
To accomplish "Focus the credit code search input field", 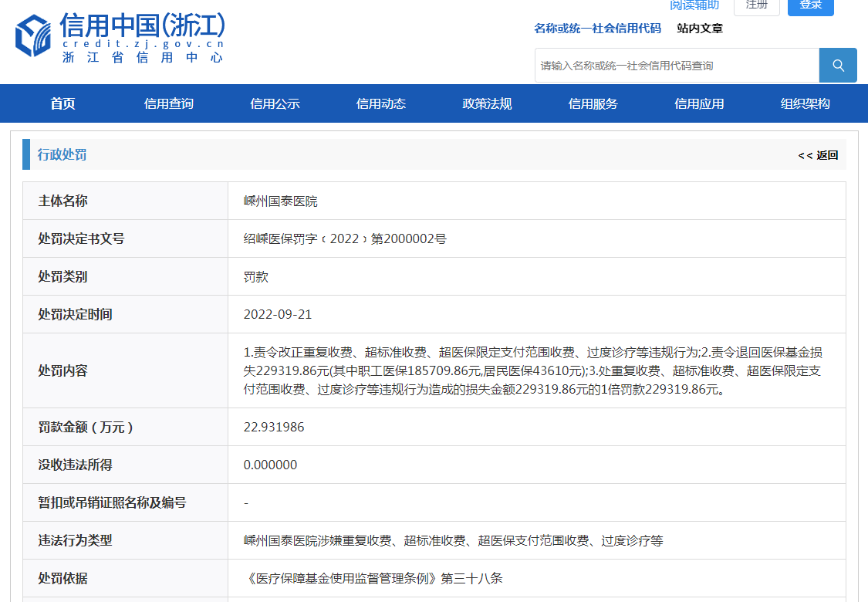I will [676, 66].
